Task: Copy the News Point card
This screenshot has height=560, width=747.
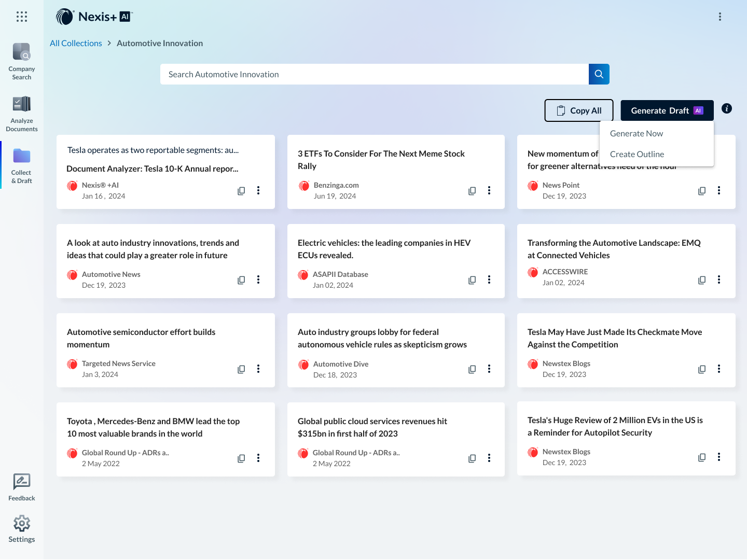Action: coord(702,191)
